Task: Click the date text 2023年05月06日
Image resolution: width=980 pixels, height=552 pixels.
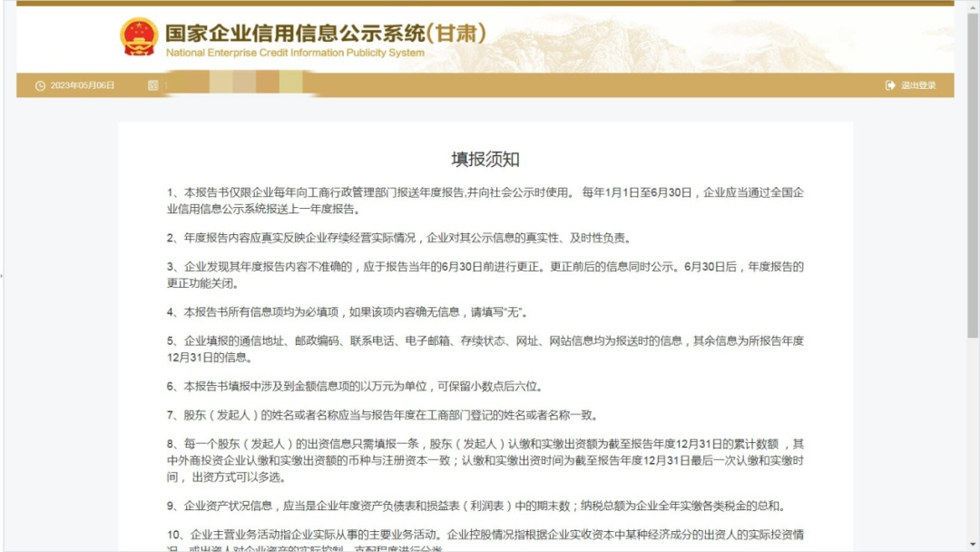Action: (83, 86)
